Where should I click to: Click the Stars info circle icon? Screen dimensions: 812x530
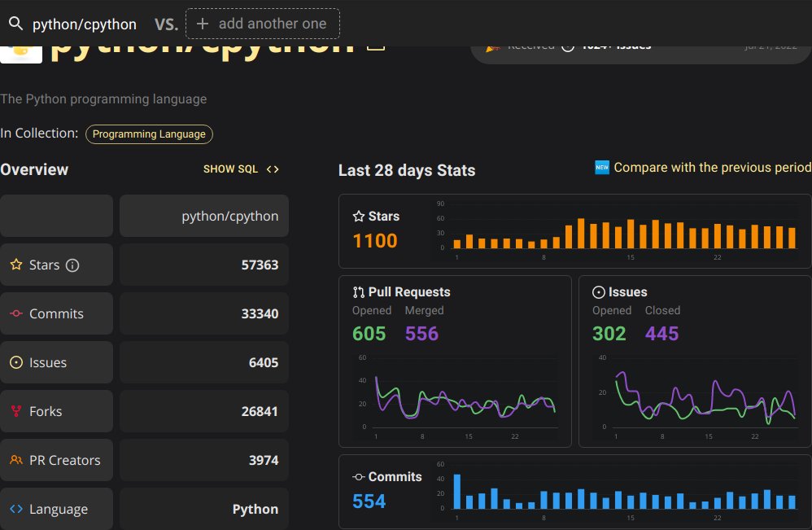pos(72,265)
